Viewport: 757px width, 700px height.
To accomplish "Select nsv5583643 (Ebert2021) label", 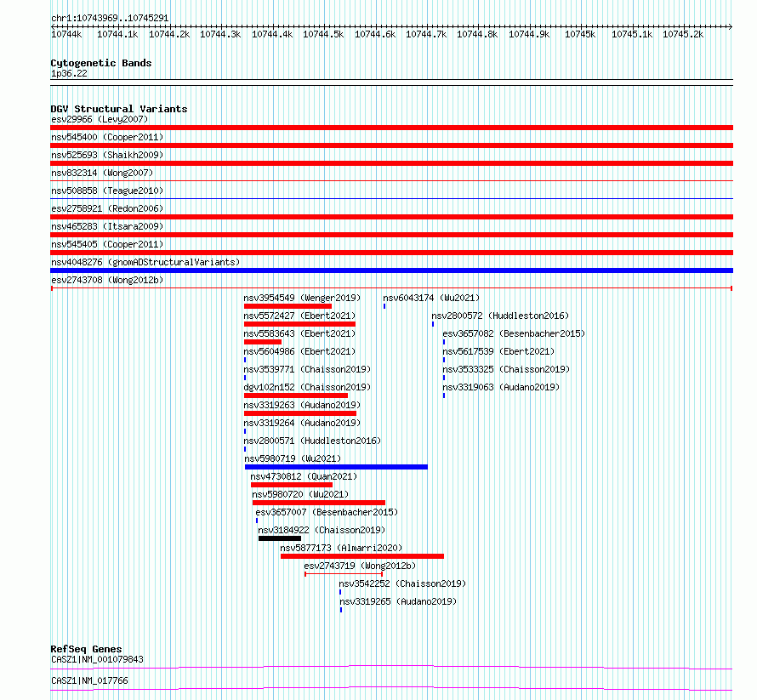I will click(x=299, y=333).
